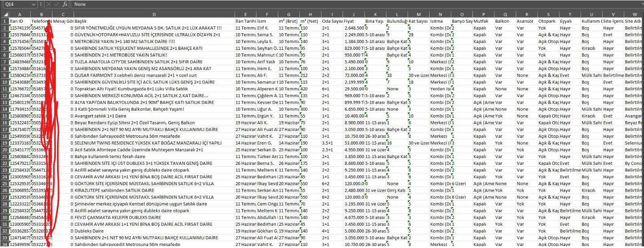Select cell 'KİRAZLITEPE sahibinden SATILIK DAİRE'

[154, 190]
